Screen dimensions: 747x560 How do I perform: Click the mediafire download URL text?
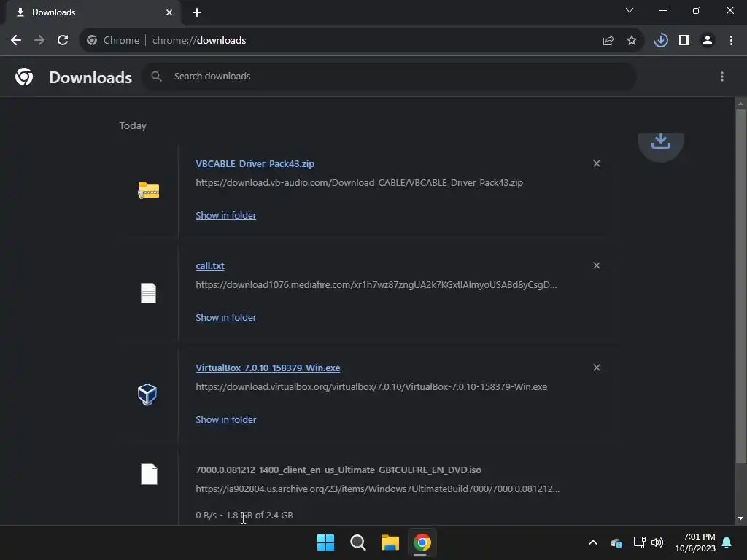376,285
